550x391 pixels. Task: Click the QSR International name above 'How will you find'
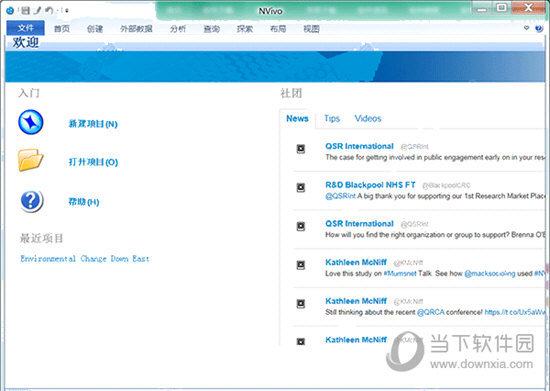(x=359, y=224)
